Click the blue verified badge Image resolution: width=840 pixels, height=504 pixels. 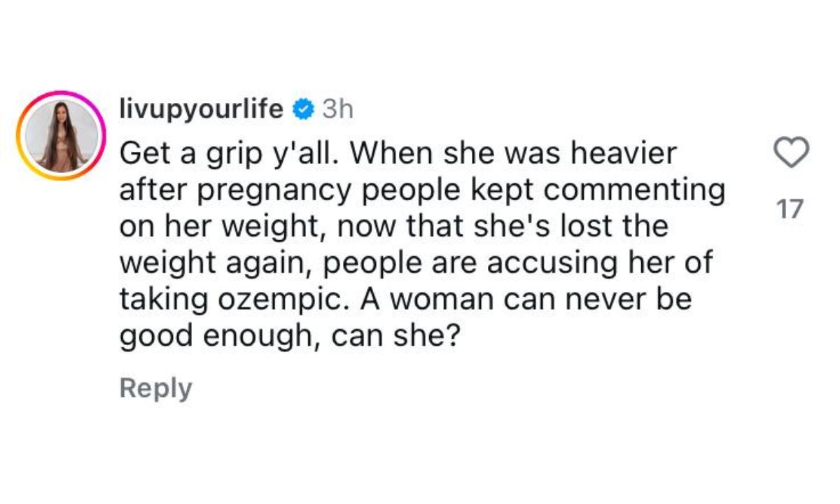pos(302,110)
